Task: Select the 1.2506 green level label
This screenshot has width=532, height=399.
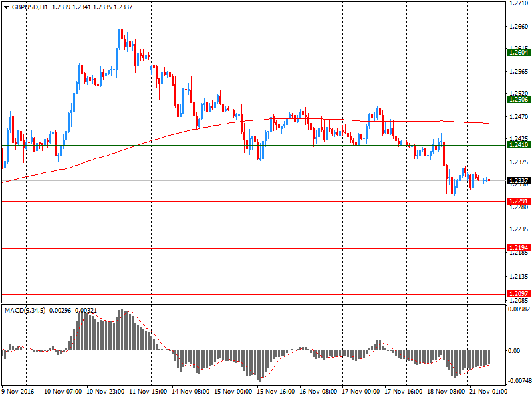Action: pyautogui.click(x=518, y=99)
